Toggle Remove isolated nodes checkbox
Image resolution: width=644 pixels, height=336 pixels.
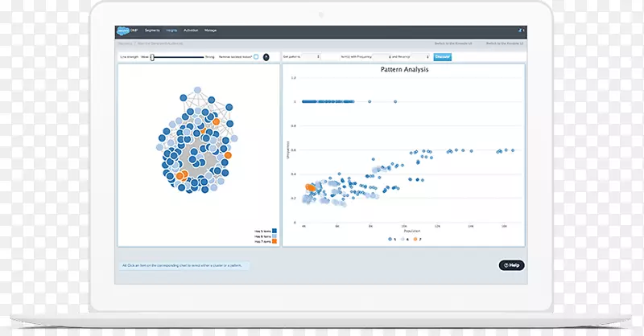tap(256, 57)
